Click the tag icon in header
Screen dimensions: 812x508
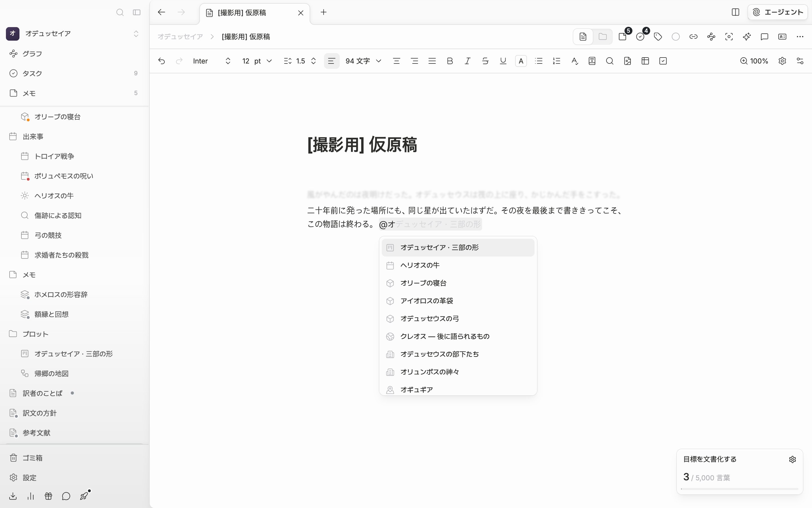pos(658,37)
